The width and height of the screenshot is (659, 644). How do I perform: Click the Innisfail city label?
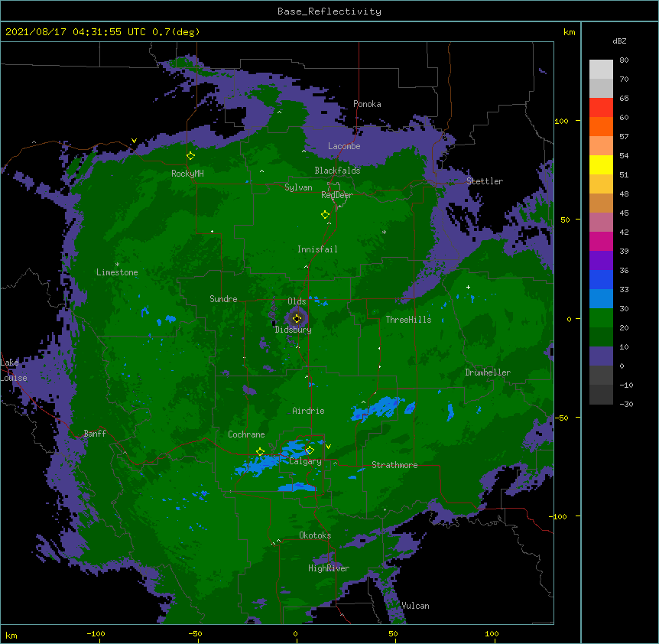click(317, 249)
